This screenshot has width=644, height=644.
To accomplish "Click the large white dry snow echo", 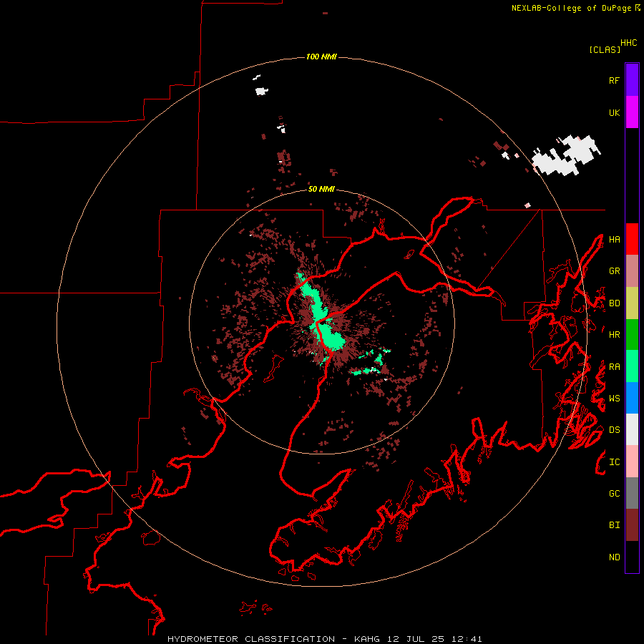I will tap(566, 156).
